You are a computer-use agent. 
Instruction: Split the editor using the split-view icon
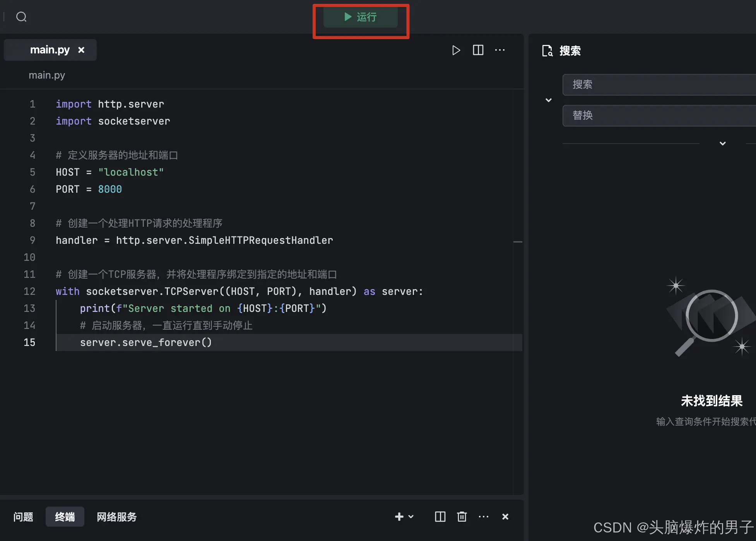478,50
